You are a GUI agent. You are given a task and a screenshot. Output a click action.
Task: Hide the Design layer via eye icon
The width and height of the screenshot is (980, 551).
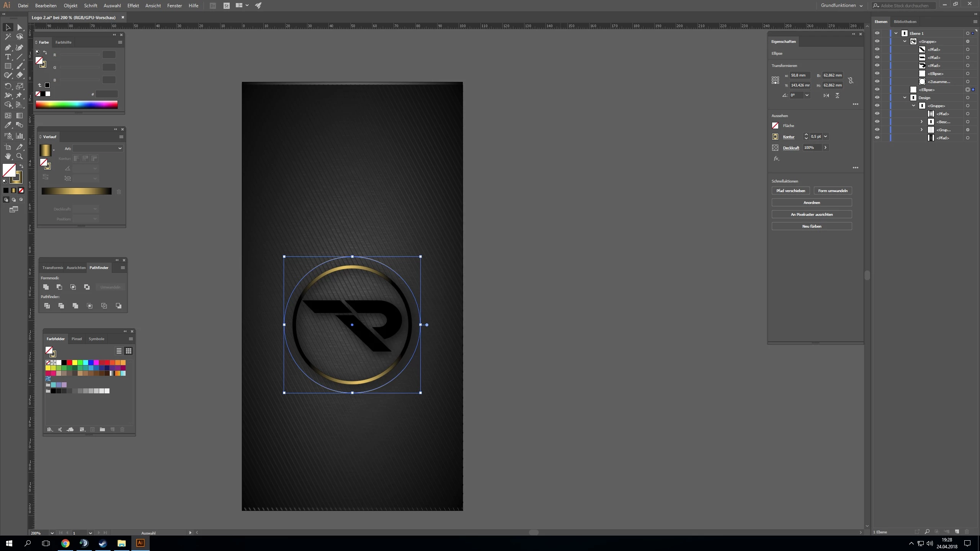[x=877, y=98]
